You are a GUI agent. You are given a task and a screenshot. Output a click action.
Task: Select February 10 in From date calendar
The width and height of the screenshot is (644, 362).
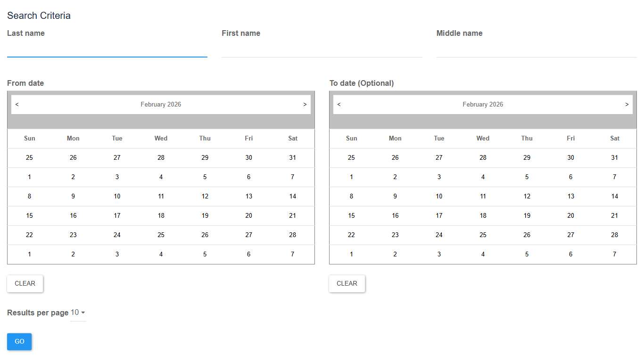coord(117,197)
